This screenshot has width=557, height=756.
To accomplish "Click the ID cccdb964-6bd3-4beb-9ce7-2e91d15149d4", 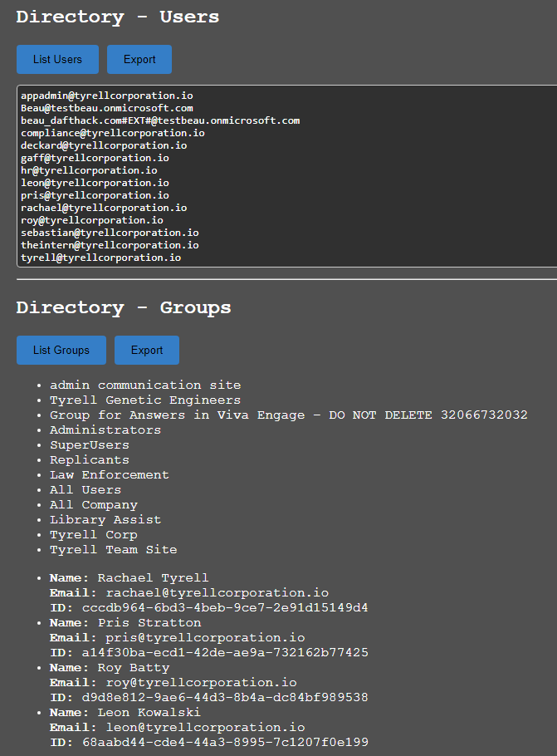I will 225,607.
